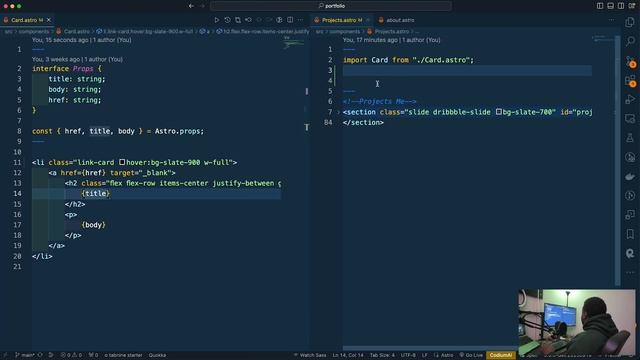Go to line via Ln 14, Col 14
Screen dimensions: 640x360
(x=348, y=355)
